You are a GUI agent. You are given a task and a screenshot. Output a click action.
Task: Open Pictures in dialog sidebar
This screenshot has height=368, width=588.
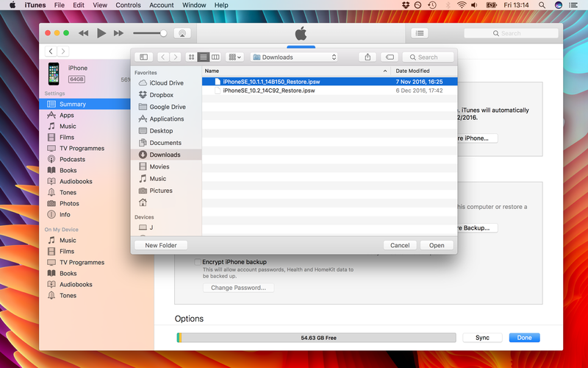(x=166, y=191)
